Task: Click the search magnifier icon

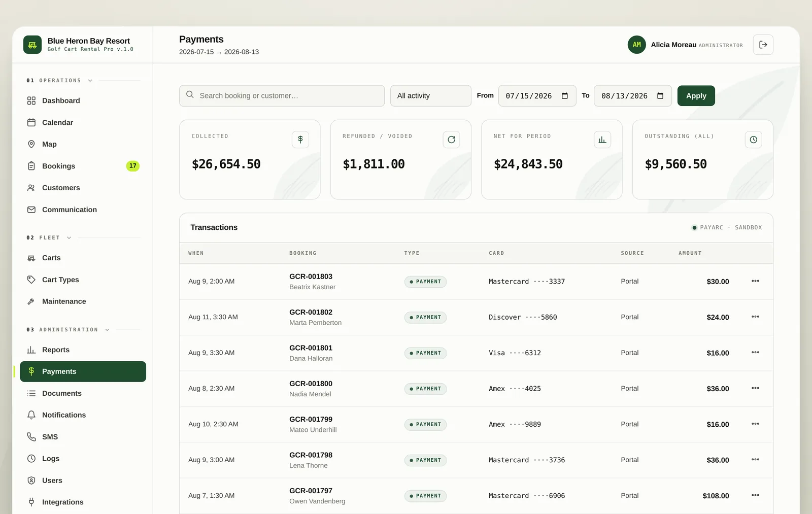Action: (x=190, y=95)
